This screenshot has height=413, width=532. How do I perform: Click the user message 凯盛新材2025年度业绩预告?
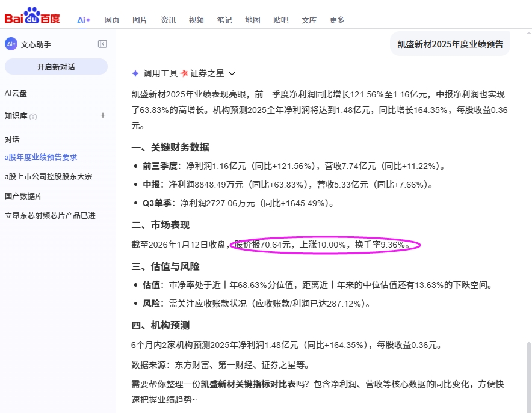point(450,44)
